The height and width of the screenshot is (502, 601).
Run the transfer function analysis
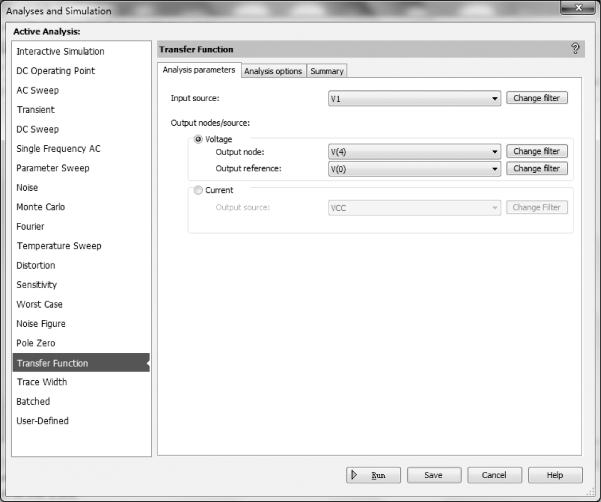373,475
